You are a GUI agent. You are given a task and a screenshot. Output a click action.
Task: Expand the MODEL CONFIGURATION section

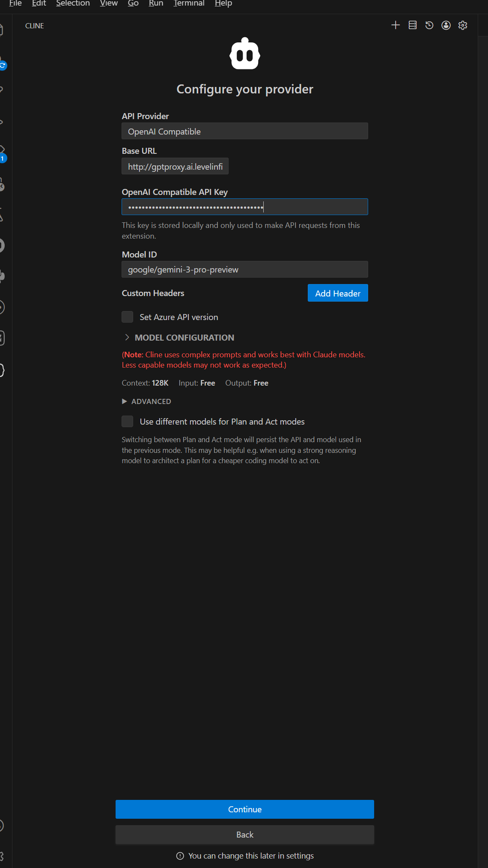click(x=184, y=338)
